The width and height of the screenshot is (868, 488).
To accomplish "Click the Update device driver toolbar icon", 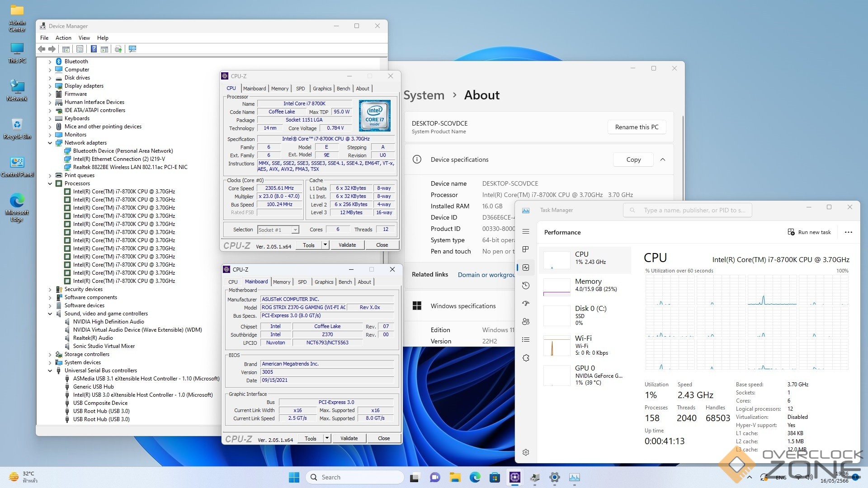I will 118,49.
